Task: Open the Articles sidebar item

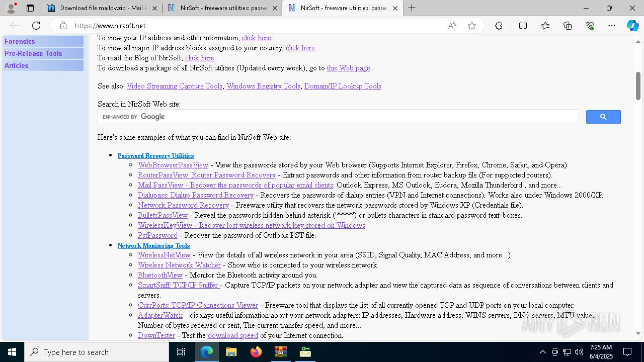Action: [43, 65]
